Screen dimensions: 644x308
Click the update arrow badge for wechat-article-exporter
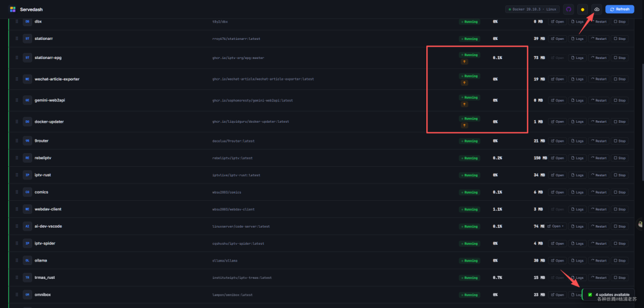point(464,83)
